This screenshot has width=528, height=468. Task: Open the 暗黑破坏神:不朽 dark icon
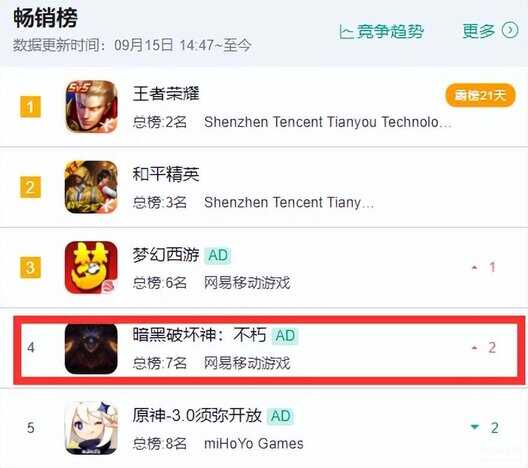coord(91,348)
